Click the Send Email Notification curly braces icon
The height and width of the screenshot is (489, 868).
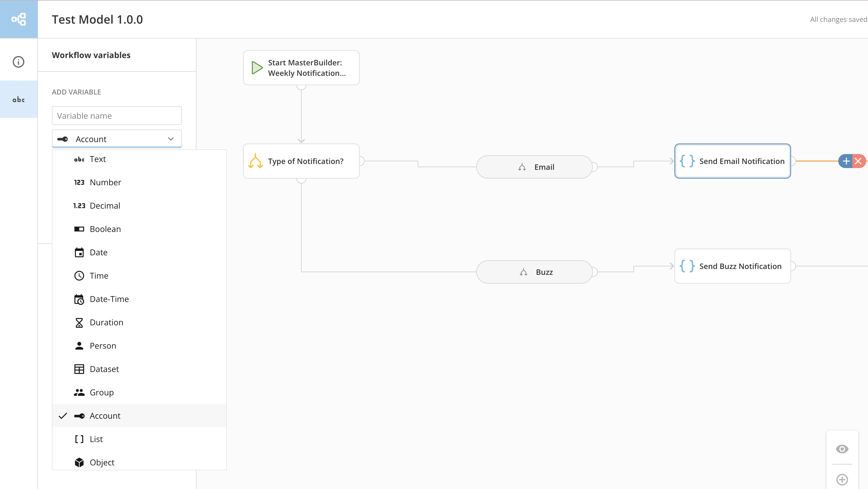[687, 161]
